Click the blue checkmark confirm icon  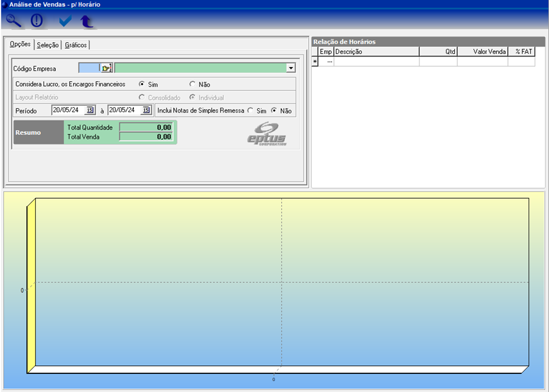65,21
